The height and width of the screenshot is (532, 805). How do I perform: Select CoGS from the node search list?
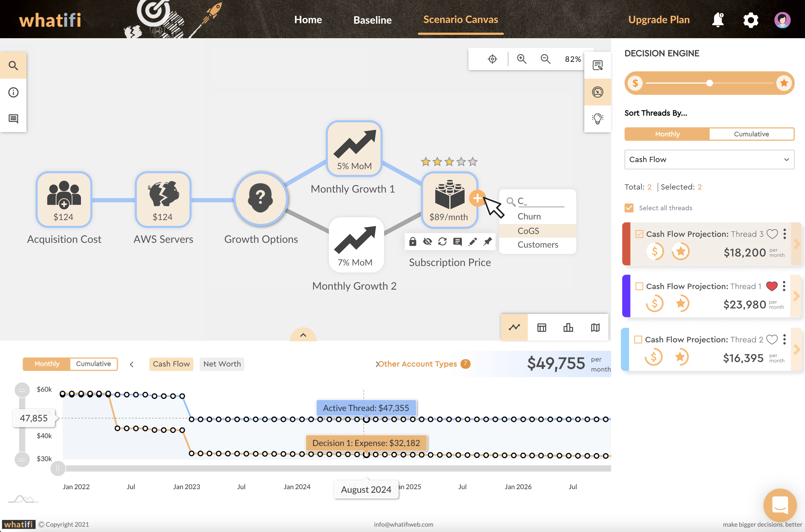528,231
